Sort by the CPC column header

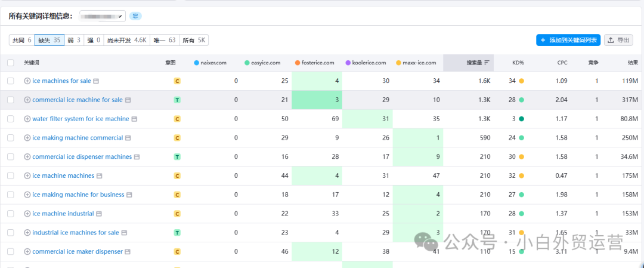pyautogui.click(x=562, y=63)
